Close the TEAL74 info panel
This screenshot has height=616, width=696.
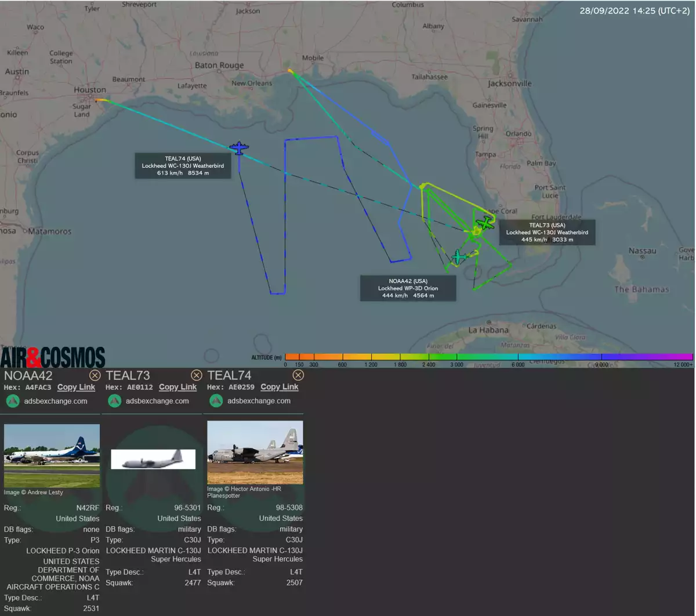[298, 375]
